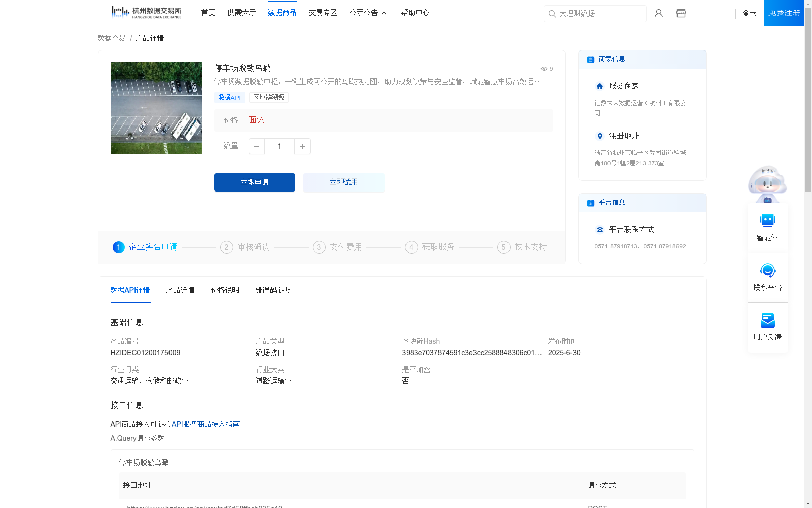
Task: Decrease quantity with the minus button
Action: [257, 146]
